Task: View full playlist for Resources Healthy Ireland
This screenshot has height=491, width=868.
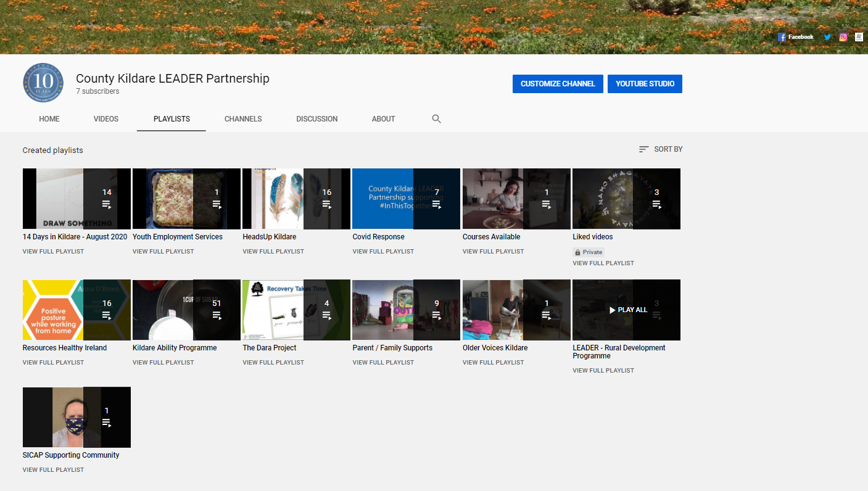Action: click(x=53, y=363)
